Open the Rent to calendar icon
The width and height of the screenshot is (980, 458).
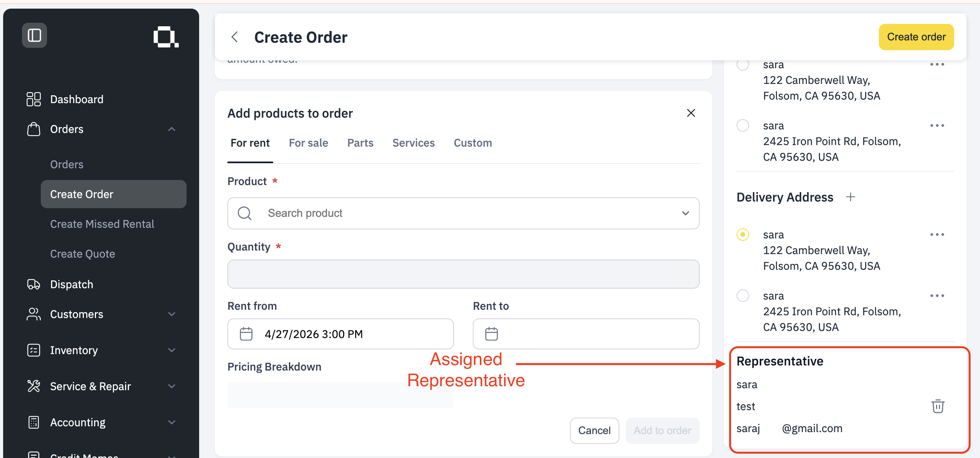(491, 334)
